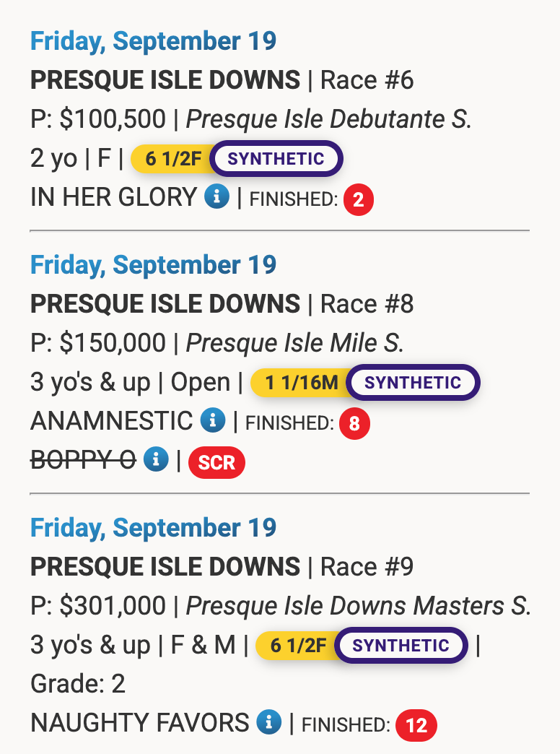Open NAUGHTY FAVORS info icon
Viewport: 560px width, 754px height.
[x=268, y=721]
